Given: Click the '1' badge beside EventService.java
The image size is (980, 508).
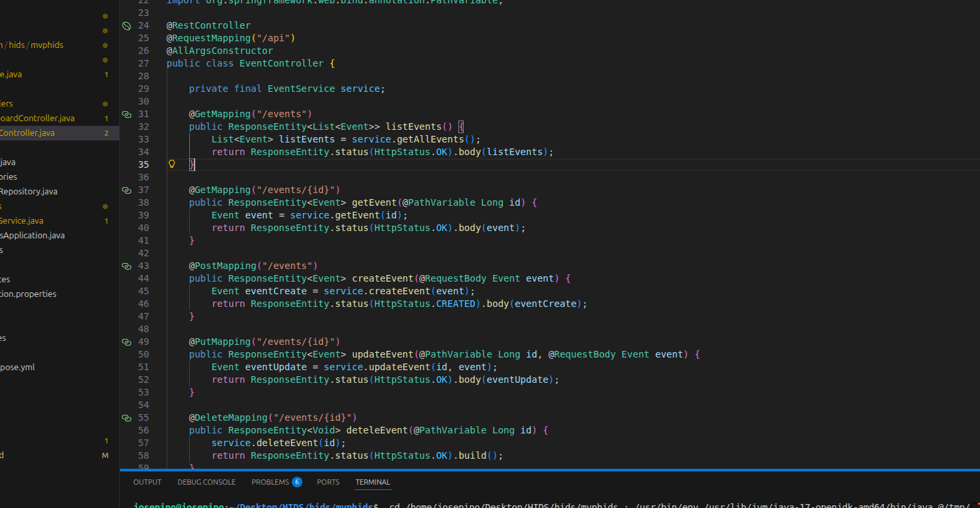Looking at the screenshot, I should (106, 220).
